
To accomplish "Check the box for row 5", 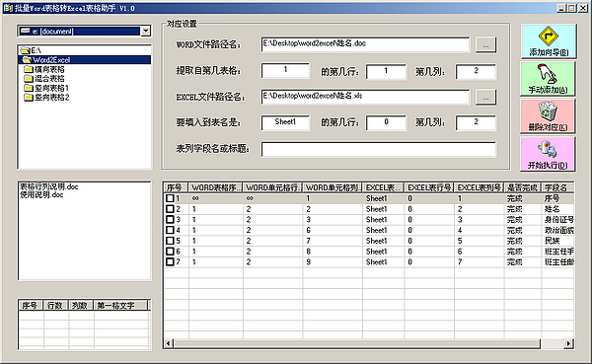I will click(170, 241).
